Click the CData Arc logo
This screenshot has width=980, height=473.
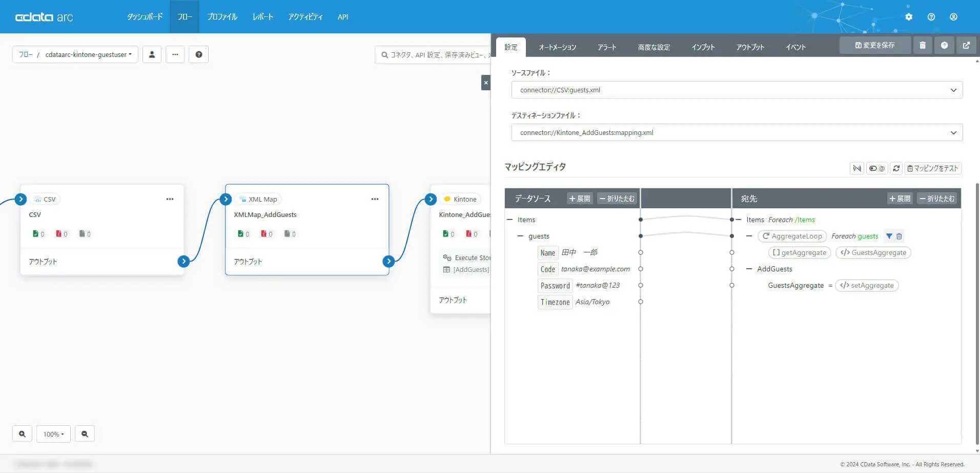44,17
